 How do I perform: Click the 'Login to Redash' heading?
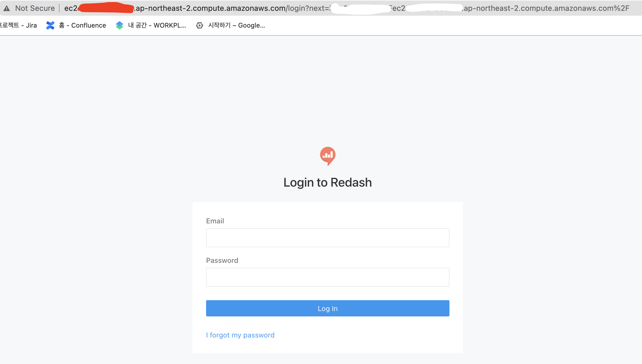pyautogui.click(x=327, y=183)
